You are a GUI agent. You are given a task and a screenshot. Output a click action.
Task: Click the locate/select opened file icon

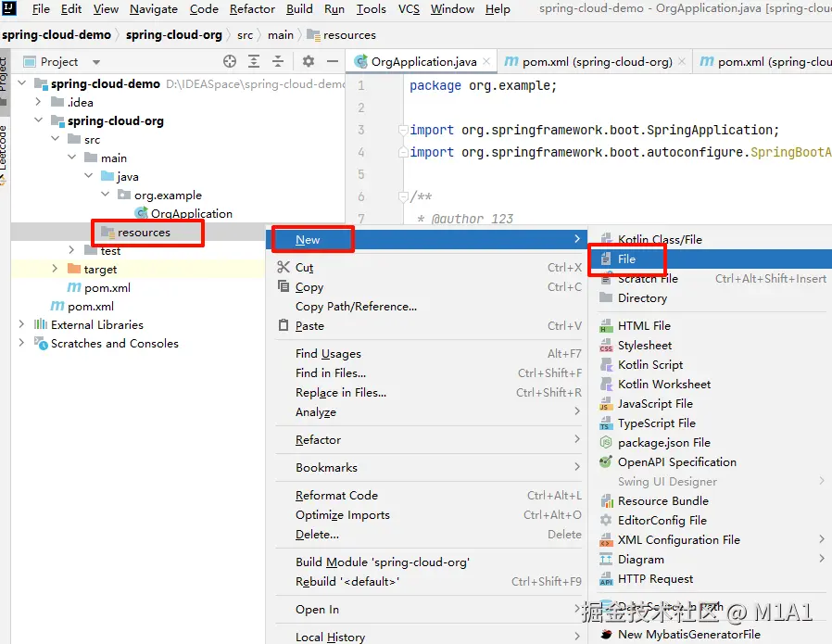(229, 61)
